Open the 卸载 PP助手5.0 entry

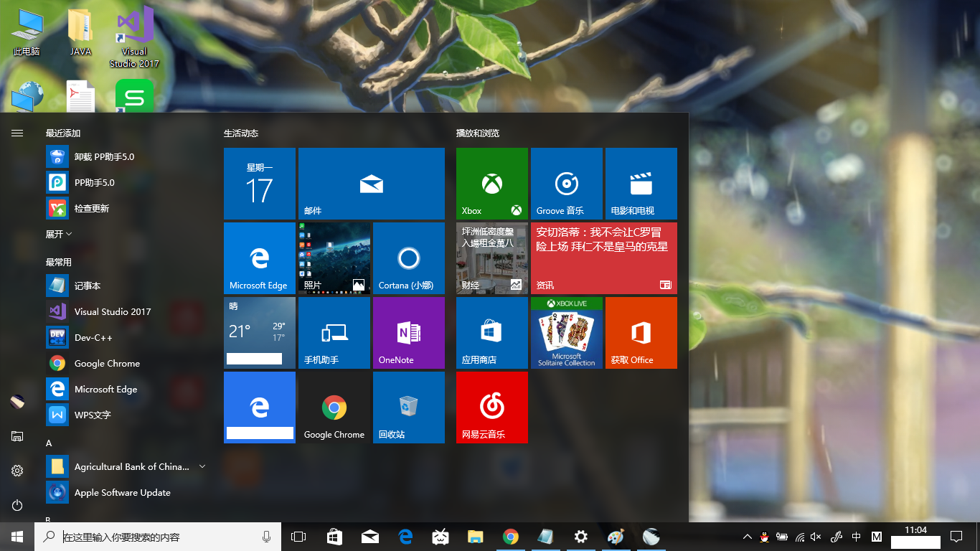[126, 156]
